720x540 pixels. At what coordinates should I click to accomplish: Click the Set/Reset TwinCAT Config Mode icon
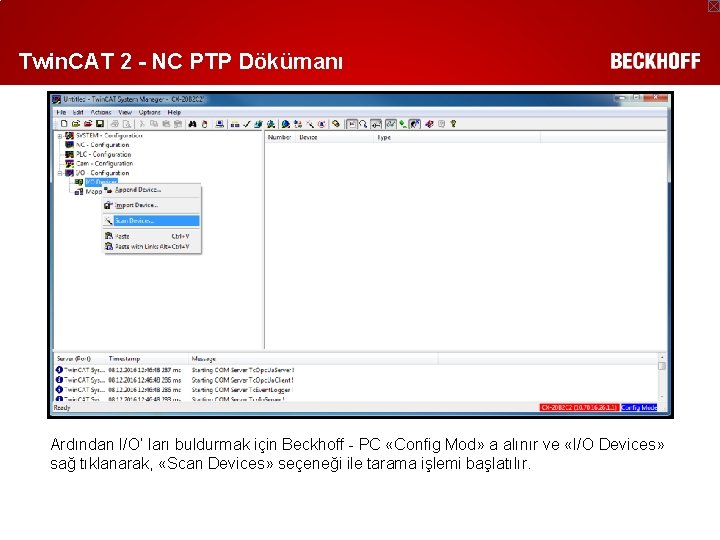point(286,124)
